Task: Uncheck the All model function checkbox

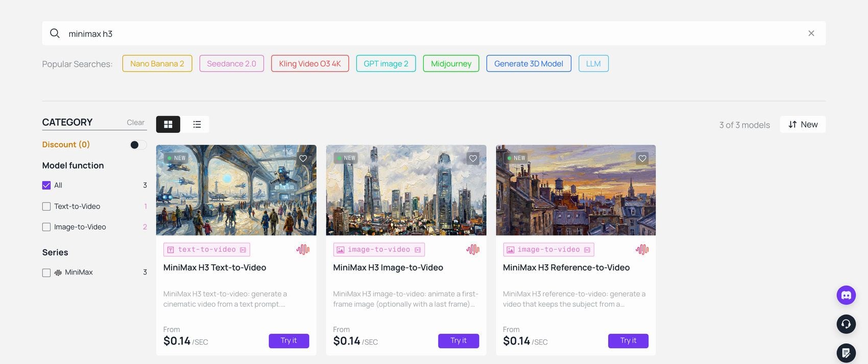Action: (46, 185)
